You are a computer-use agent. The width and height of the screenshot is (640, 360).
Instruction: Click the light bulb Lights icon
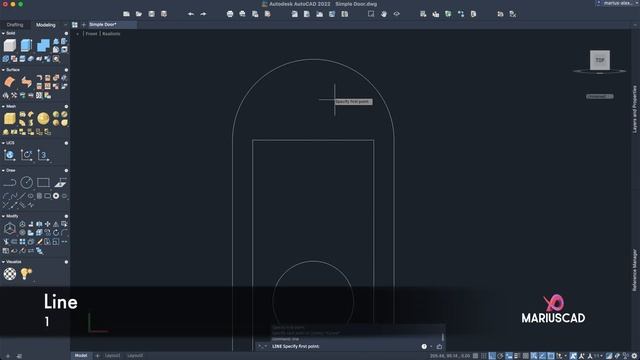[x=26, y=273]
